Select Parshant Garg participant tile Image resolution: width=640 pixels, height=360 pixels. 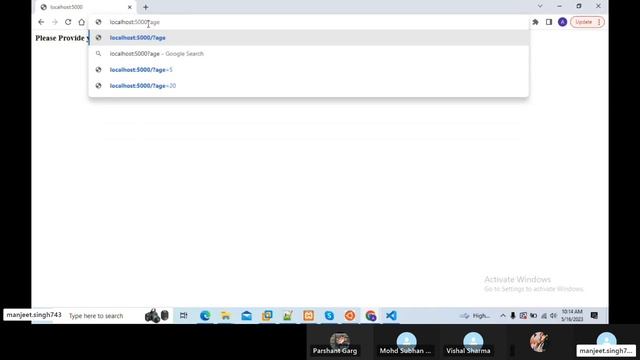pyautogui.click(x=340, y=343)
